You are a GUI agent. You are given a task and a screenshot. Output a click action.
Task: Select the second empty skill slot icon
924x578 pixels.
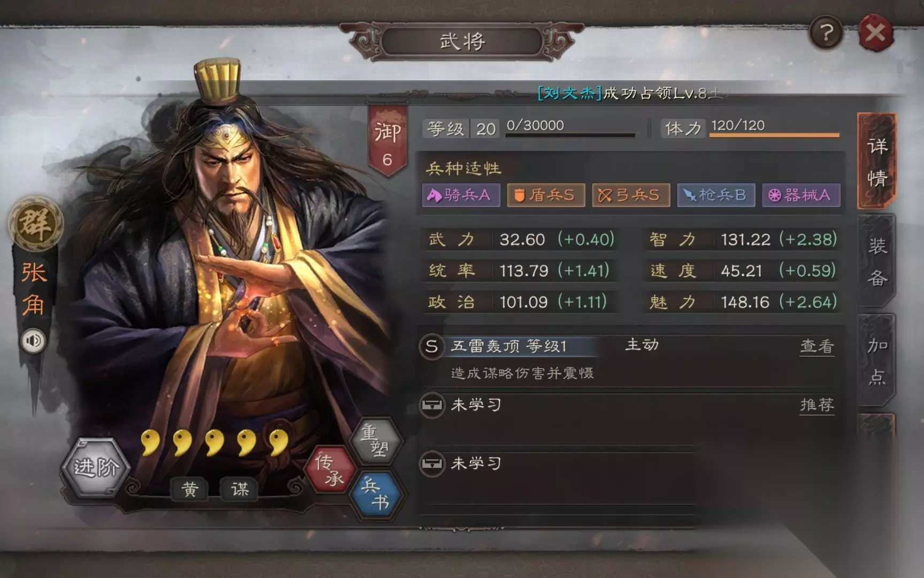coord(432,463)
